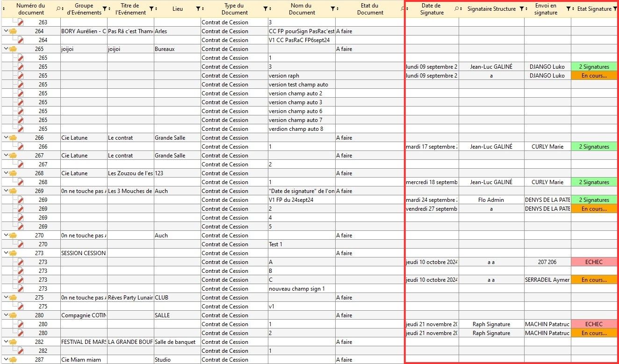The height and width of the screenshot is (364, 619).
Task: Sort by the Etat du Document header
Action: coord(370,9)
